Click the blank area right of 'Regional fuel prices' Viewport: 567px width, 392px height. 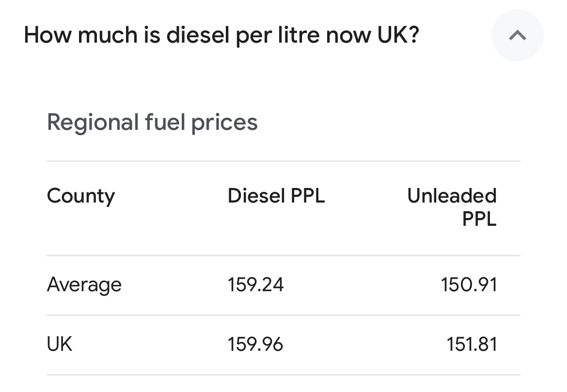pos(388,122)
